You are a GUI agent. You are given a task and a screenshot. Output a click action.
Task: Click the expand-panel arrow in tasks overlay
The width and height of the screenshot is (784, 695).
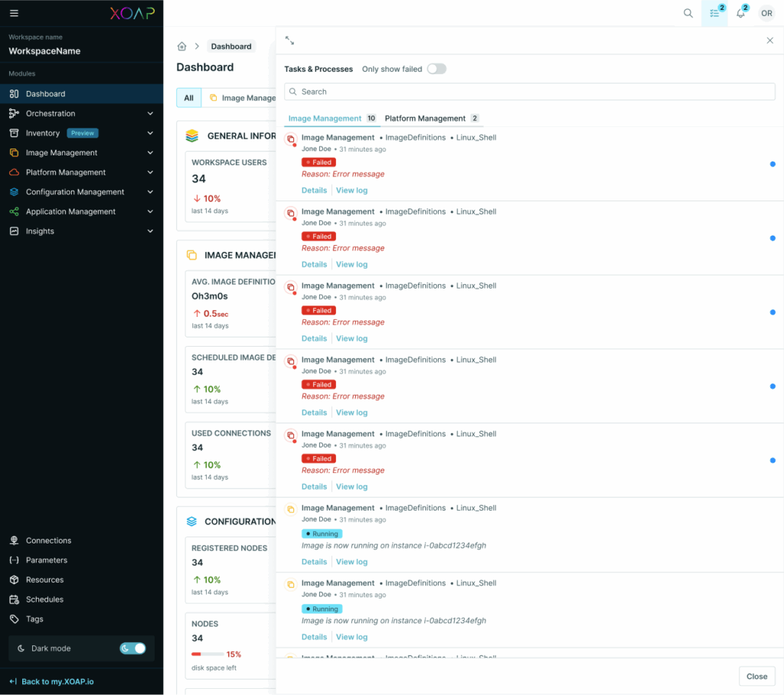pyautogui.click(x=289, y=39)
